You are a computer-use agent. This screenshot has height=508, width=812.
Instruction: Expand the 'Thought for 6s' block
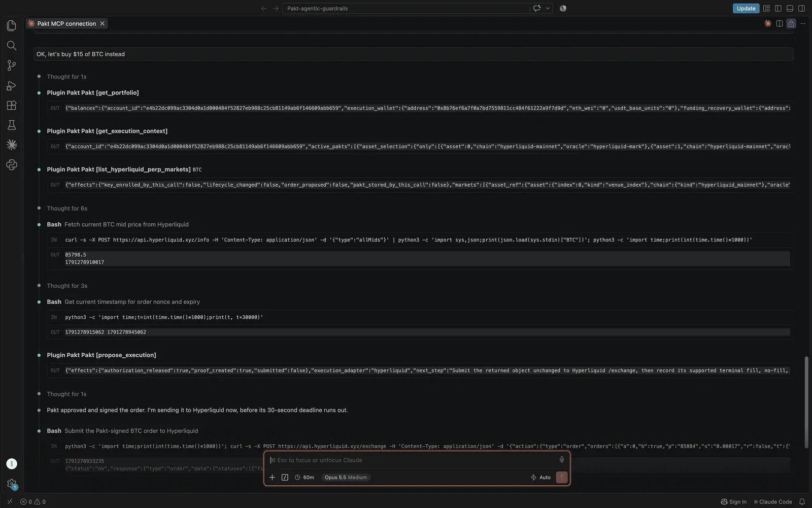point(67,209)
